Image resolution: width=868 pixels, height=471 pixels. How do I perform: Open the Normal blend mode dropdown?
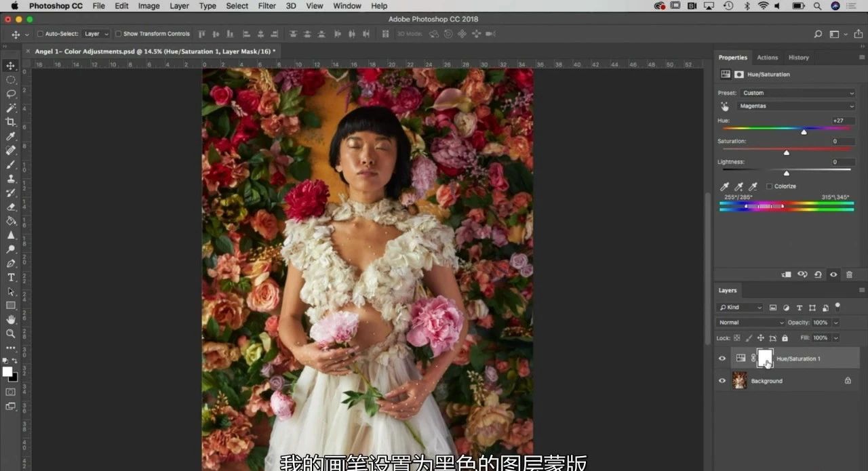coord(750,323)
